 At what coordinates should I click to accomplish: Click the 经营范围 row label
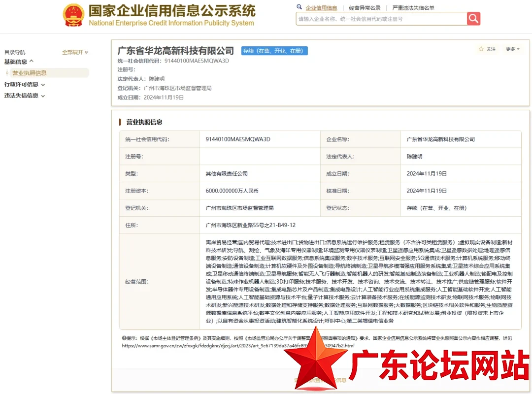point(137,282)
